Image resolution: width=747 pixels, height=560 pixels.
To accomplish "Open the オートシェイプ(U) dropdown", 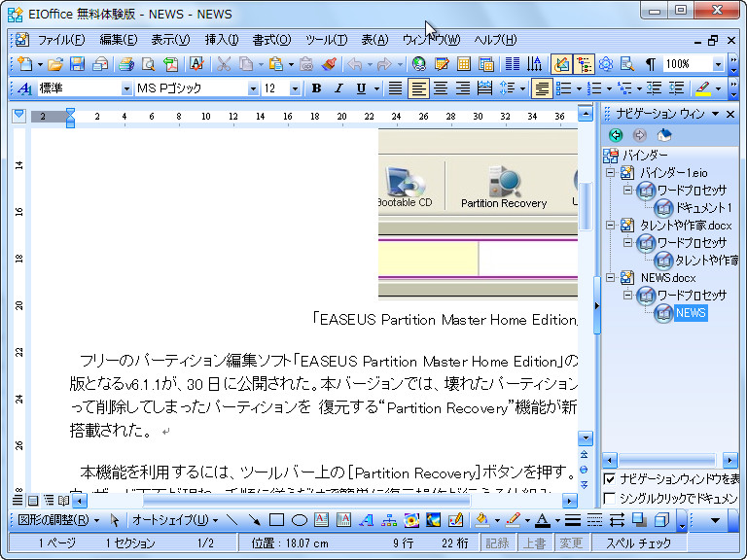I will [175, 520].
